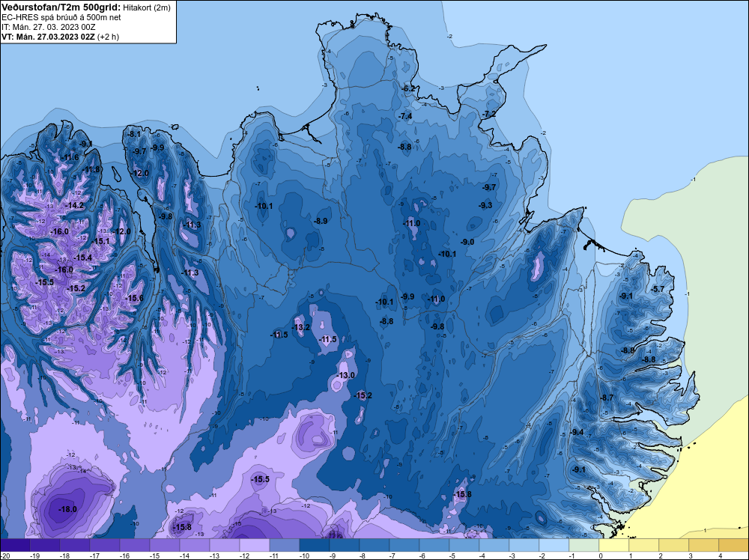The height and width of the screenshot is (560, 749).
Task: Select the -9.0 temperature value
Action: [x=467, y=242]
